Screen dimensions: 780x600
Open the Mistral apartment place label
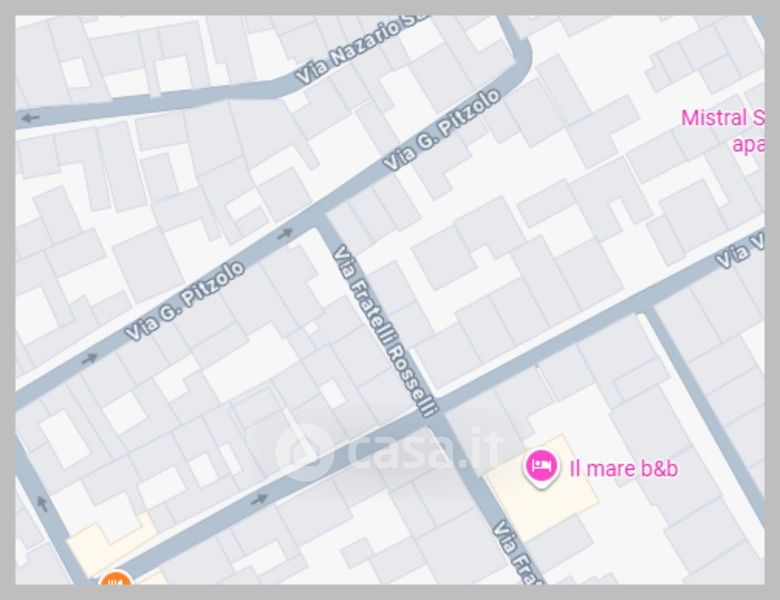point(723,131)
